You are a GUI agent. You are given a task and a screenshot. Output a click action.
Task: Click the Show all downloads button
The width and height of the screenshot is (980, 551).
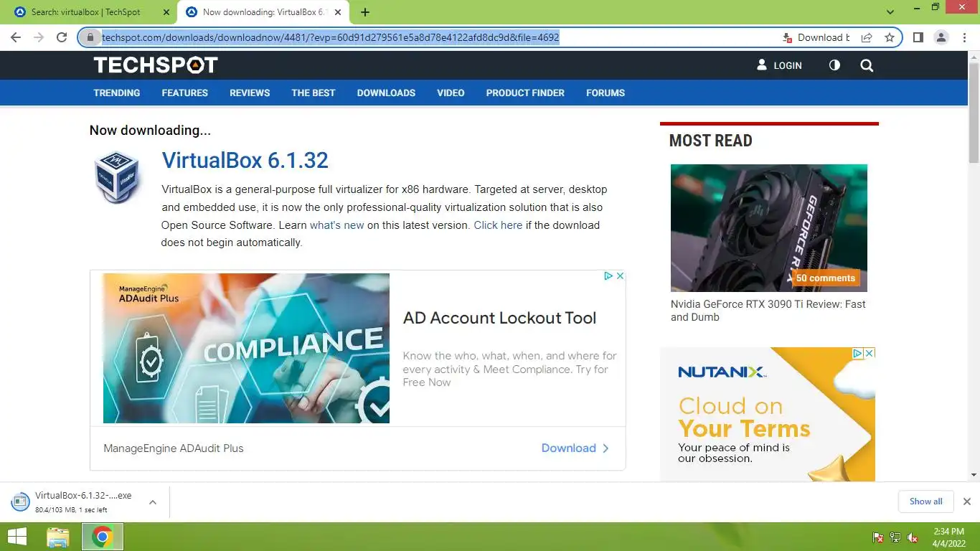pyautogui.click(x=925, y=501)
